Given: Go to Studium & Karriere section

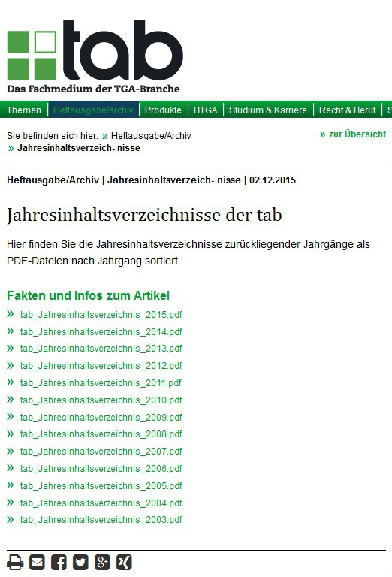Looking at the screenshot, I should click(267, 110).
